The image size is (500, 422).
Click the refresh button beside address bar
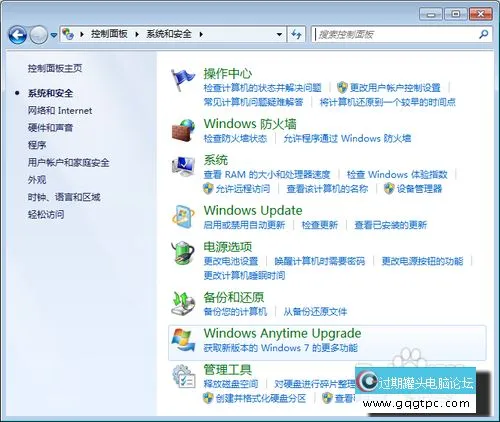tap(296, 34)
